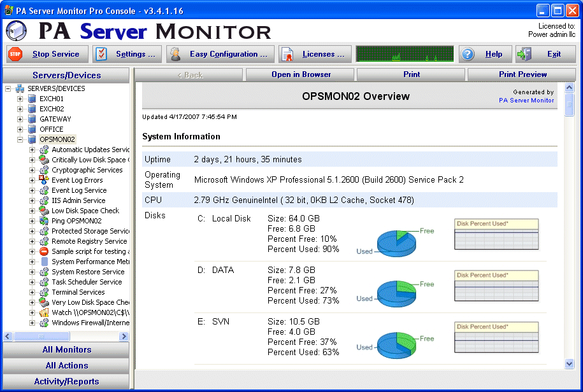583x392 pixels.
Task: Click the "OPSMON02 Overview" report title
Action: (x=356, y=96)
